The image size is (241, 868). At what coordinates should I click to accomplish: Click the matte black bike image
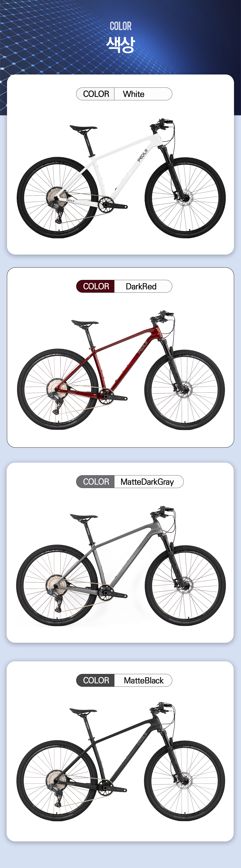[x=121, y=762]
